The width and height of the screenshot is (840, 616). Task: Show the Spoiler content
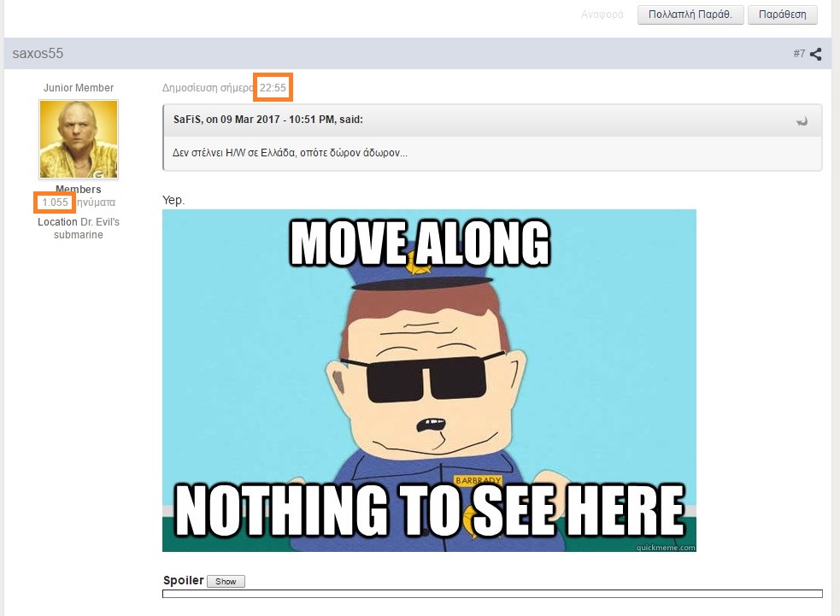[x=226, y=581]
